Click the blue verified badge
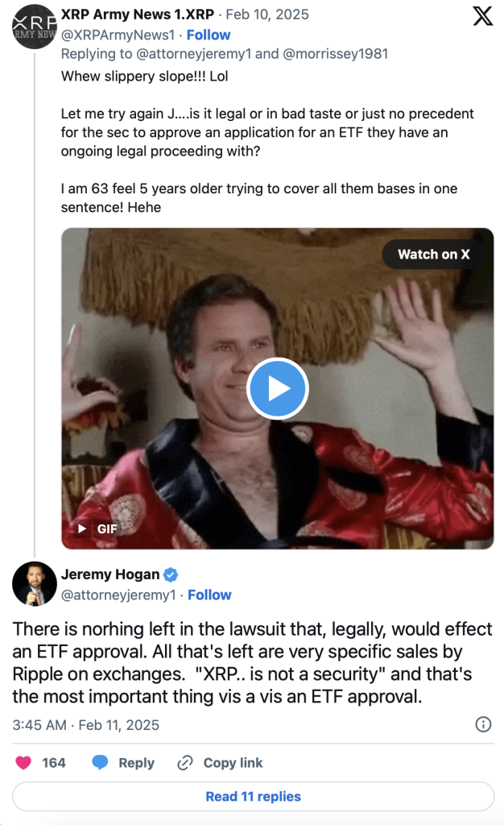504x825 pixels. [171, 575]
